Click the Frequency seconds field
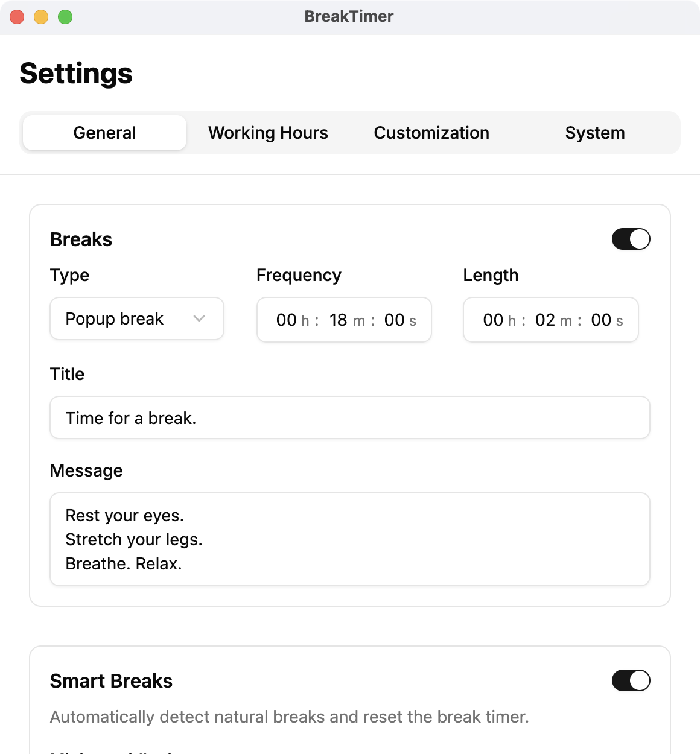 tap(394, 320)
